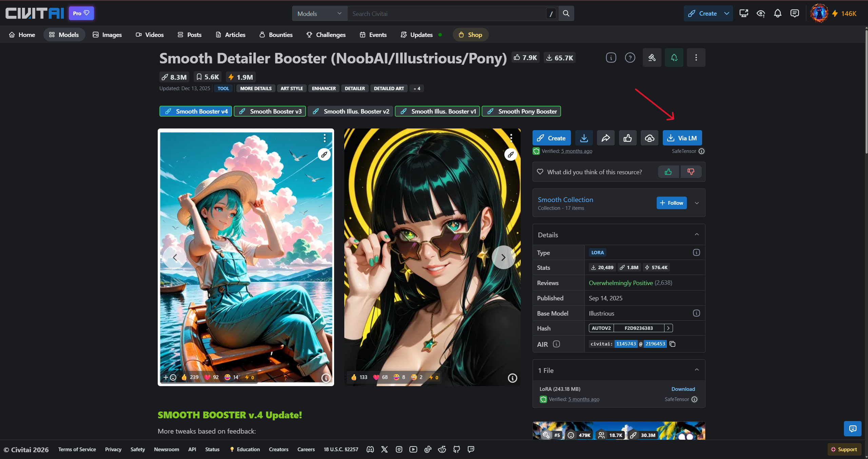Collapse the 1 File section
Image resolution: width=868 pixels, height=459 pixels.
697,370
